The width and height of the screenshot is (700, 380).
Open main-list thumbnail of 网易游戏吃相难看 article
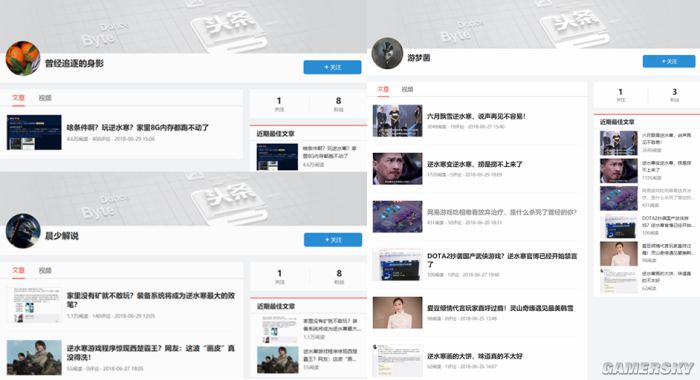[x=397, y=217]
